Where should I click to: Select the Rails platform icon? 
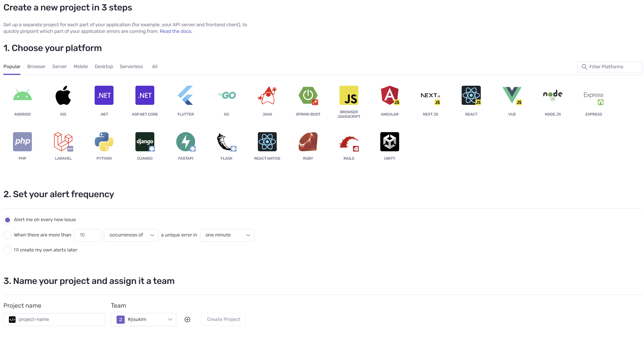point(349,142)
